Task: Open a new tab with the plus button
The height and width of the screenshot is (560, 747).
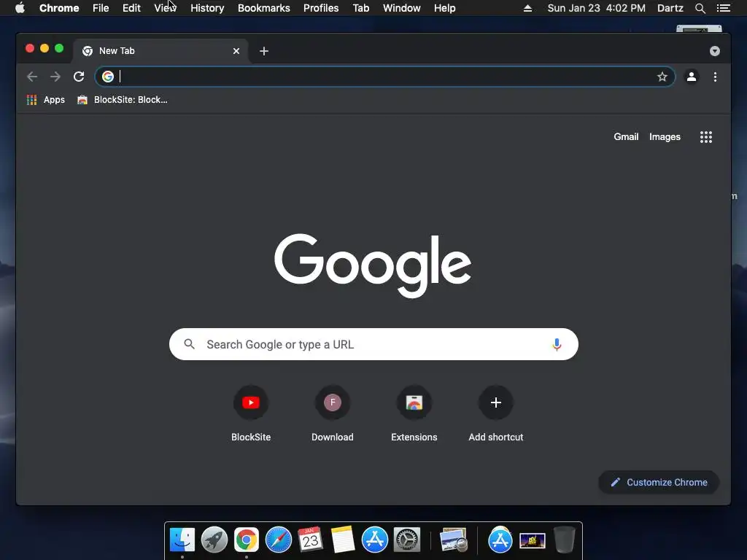Action: point(264,51)
